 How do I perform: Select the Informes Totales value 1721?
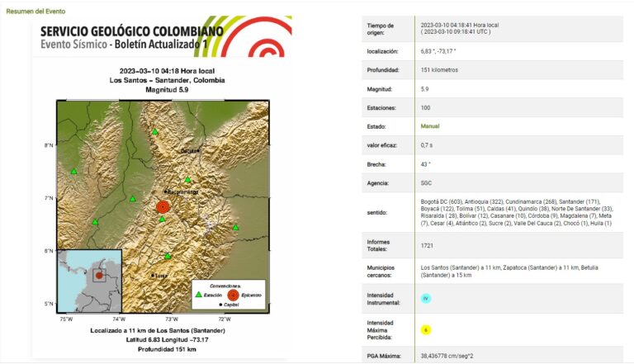coord(427,245)
